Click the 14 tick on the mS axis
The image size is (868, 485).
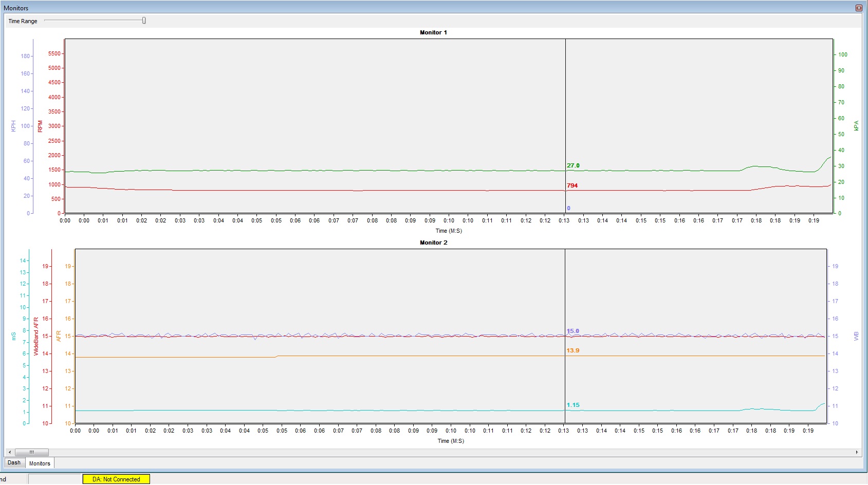[23, 260]
